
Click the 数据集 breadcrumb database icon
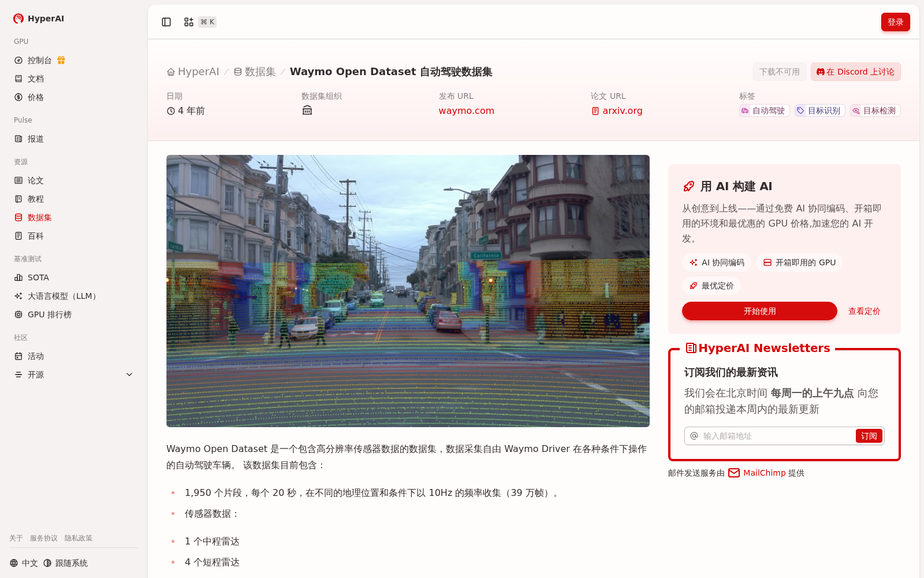[x=238, y=72]
